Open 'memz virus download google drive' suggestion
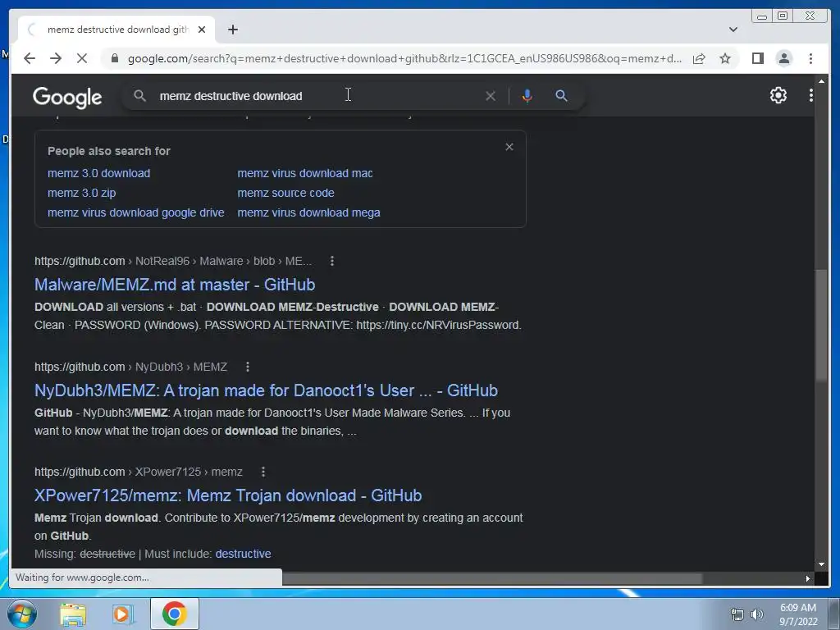 pos(136,212)
